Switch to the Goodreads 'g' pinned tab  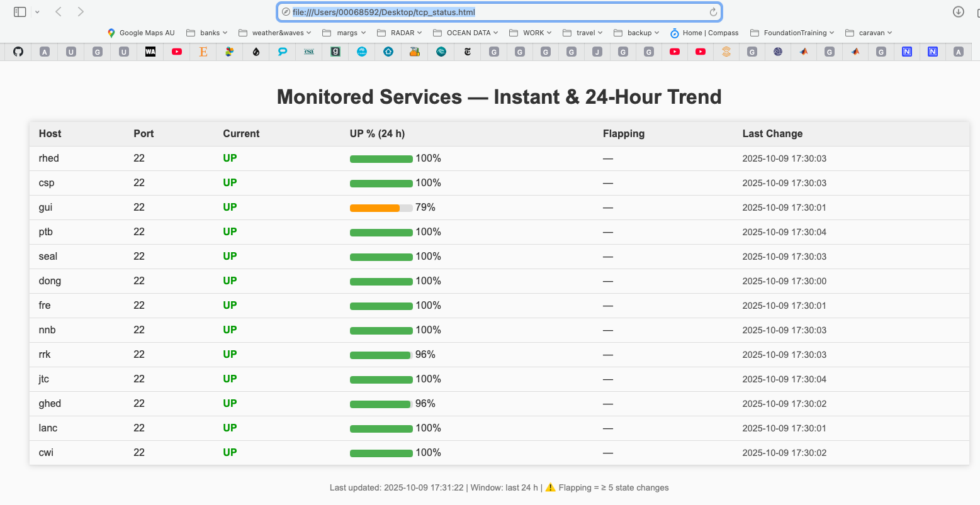pos(335,52)
